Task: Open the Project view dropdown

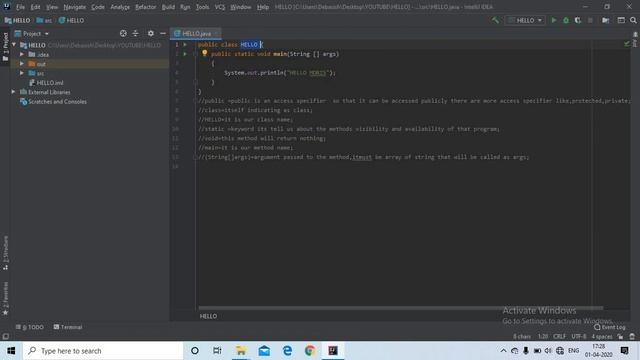Action: [32, 33]
